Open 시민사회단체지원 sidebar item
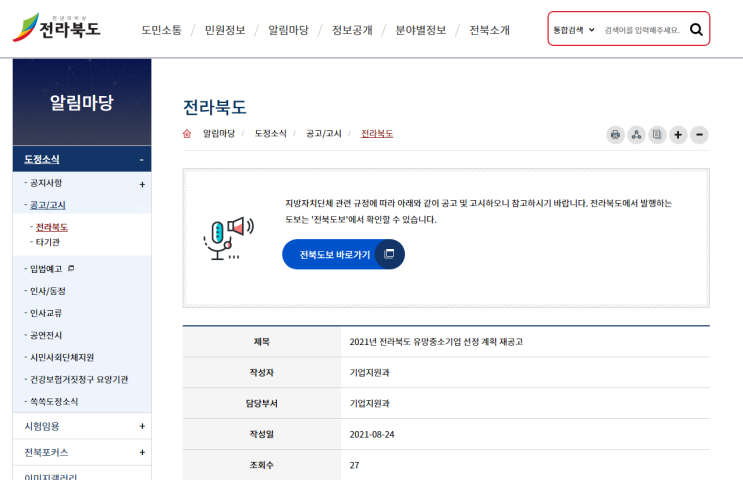The width and height of the screenshot is (743, 480). pos(62,357)
